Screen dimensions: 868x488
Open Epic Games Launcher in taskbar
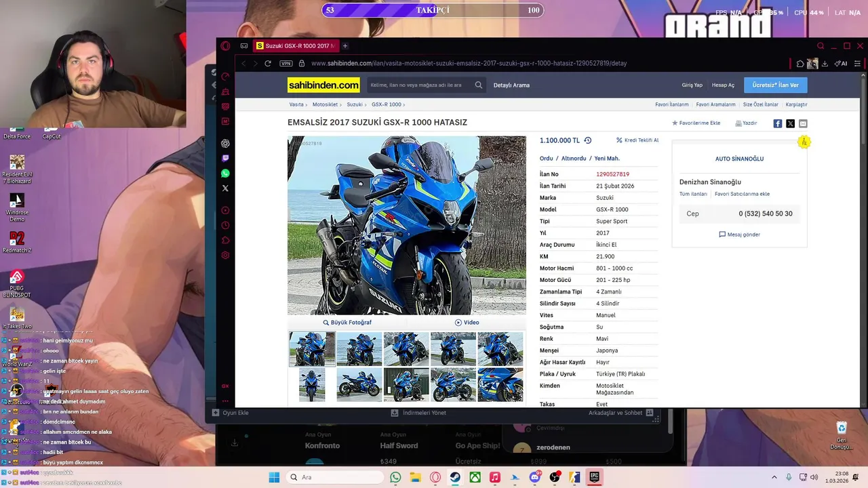point(594,477)
